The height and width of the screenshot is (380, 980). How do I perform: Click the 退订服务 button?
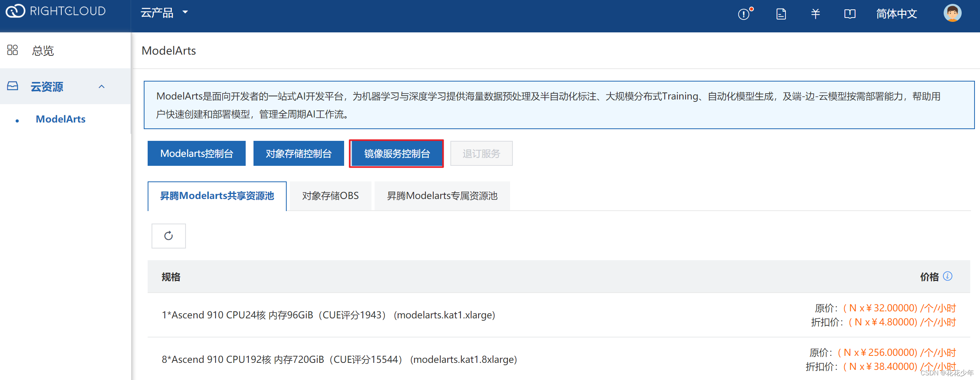(x=481, y=153)
